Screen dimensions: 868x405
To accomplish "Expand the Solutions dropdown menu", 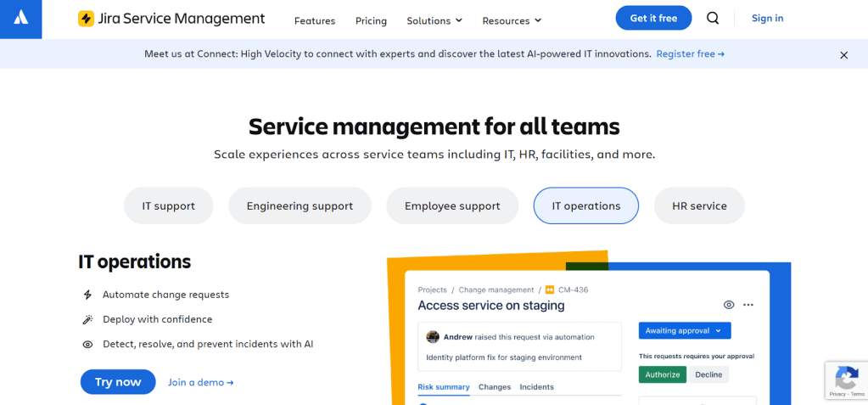I will [434, 20].
